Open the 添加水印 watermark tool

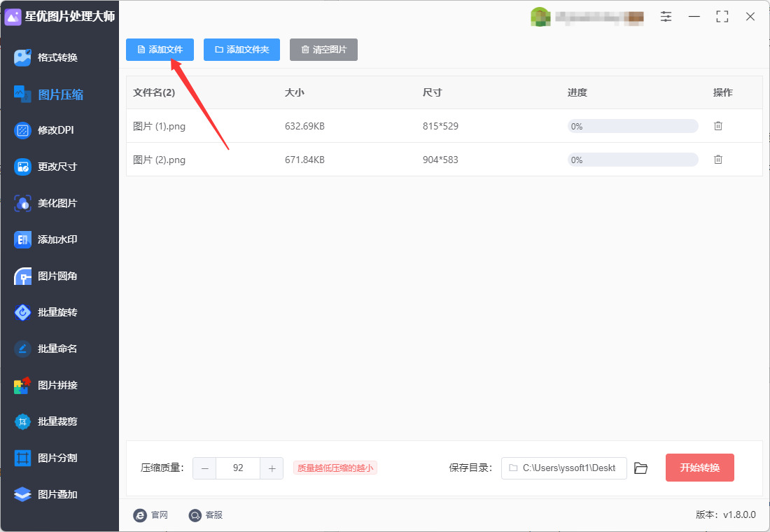pos(45,239)
